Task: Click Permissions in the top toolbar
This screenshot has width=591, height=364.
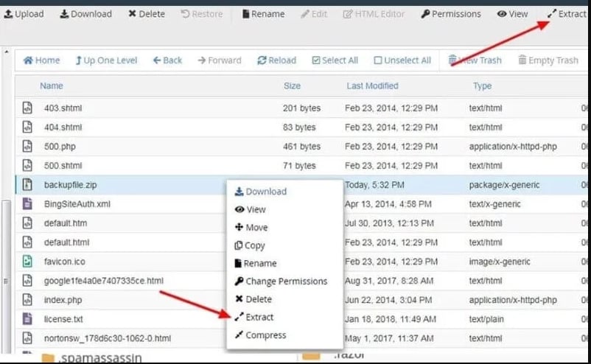Action: 451,14
